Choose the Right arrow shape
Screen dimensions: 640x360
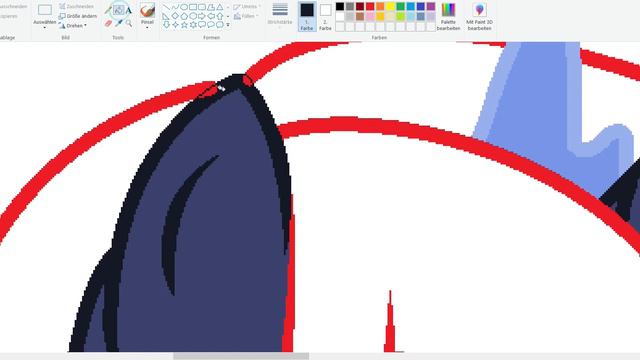(202, 16)
